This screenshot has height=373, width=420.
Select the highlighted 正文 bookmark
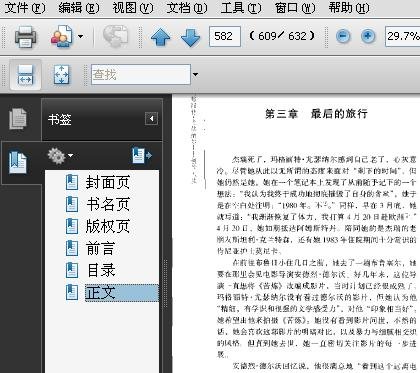(x=122, y=293)
